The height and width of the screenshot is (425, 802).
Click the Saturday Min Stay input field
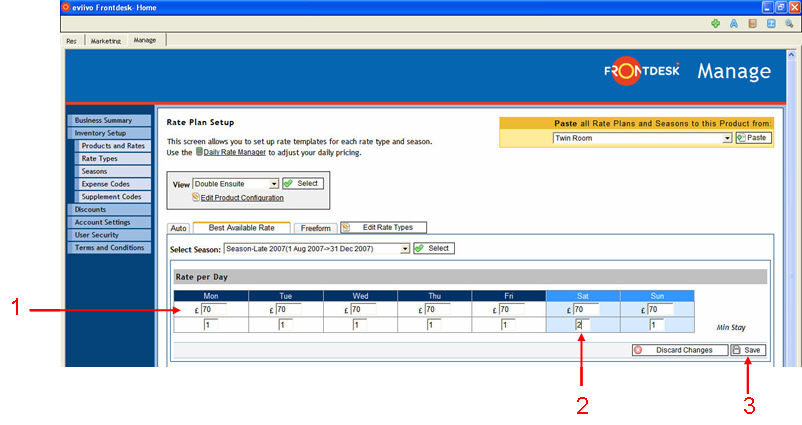(x=581, y=325)
